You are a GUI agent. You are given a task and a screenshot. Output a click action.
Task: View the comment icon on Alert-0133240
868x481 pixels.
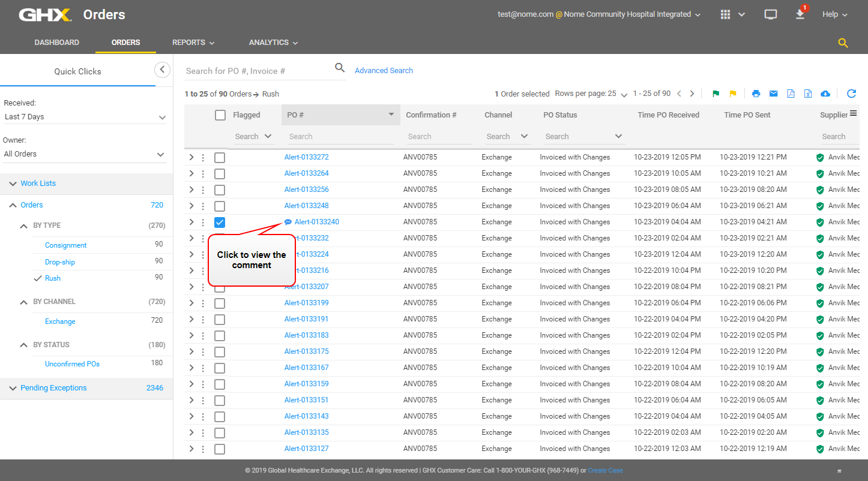[x=288, y=222]
